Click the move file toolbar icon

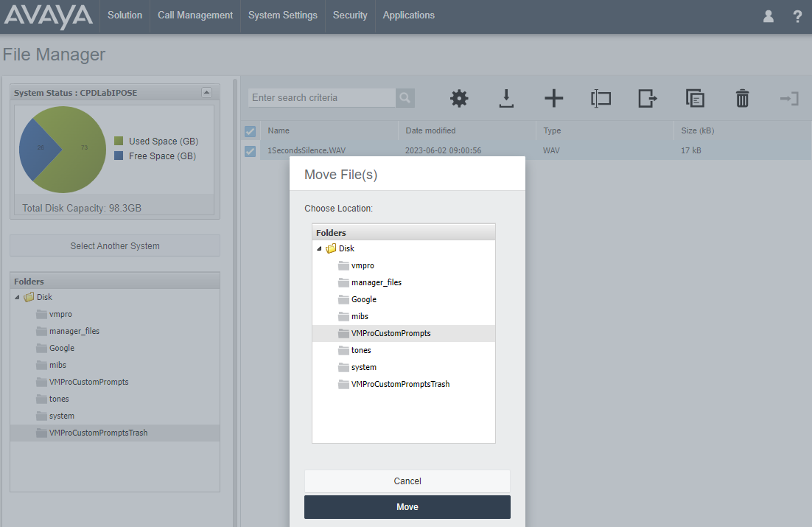[648, 99]
